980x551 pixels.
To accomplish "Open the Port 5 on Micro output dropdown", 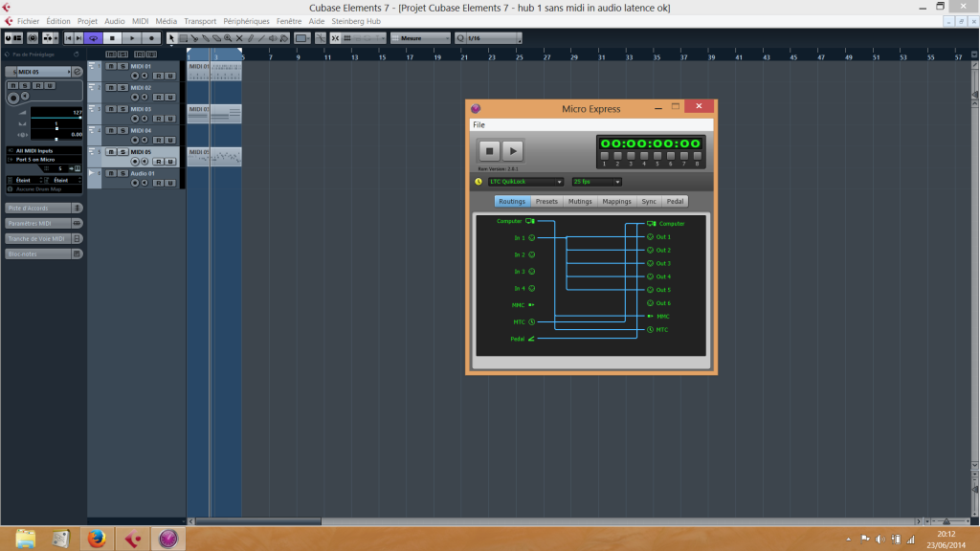I will point(44,160).
